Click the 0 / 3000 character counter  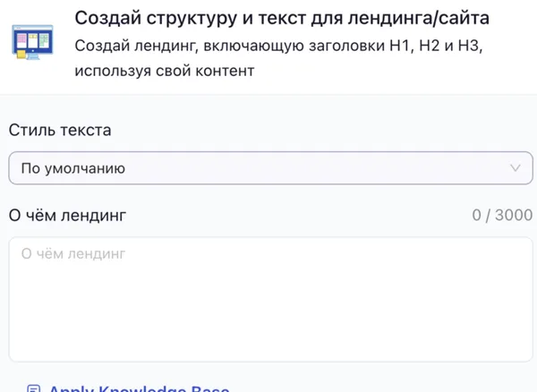tap(501, 216)
